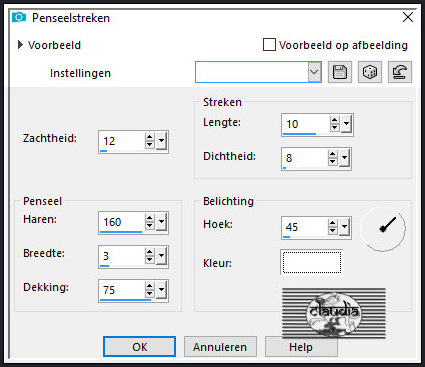Enable Voorbeeld op afbeelding checkbox
425x367 pixels.
click(x=269, y=45)
